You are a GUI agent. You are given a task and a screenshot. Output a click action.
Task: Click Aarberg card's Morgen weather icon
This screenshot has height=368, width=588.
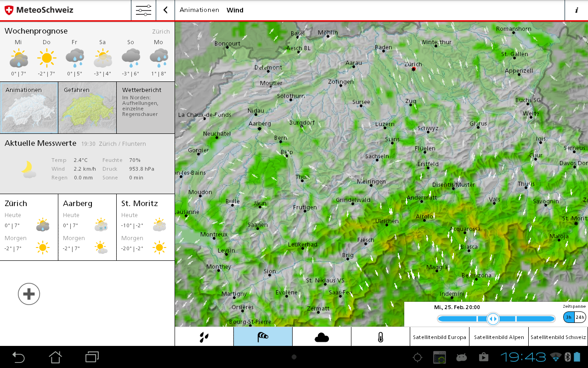(101, 247)
